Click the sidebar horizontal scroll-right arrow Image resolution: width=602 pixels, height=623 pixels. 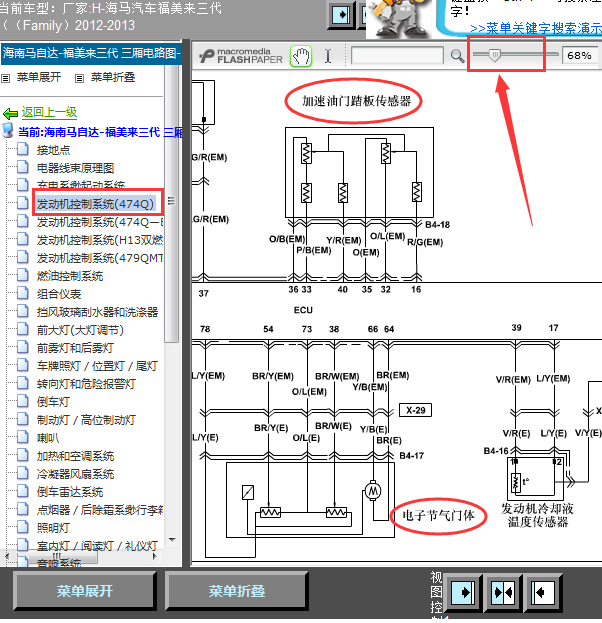(x=155, y=557)
